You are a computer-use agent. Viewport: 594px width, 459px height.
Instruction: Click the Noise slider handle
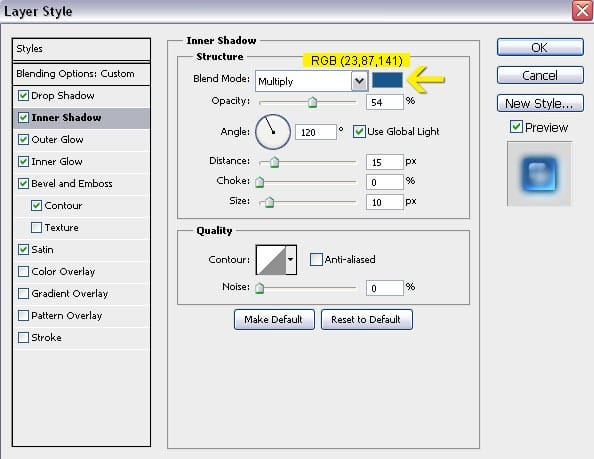click(x=259, y=288)
